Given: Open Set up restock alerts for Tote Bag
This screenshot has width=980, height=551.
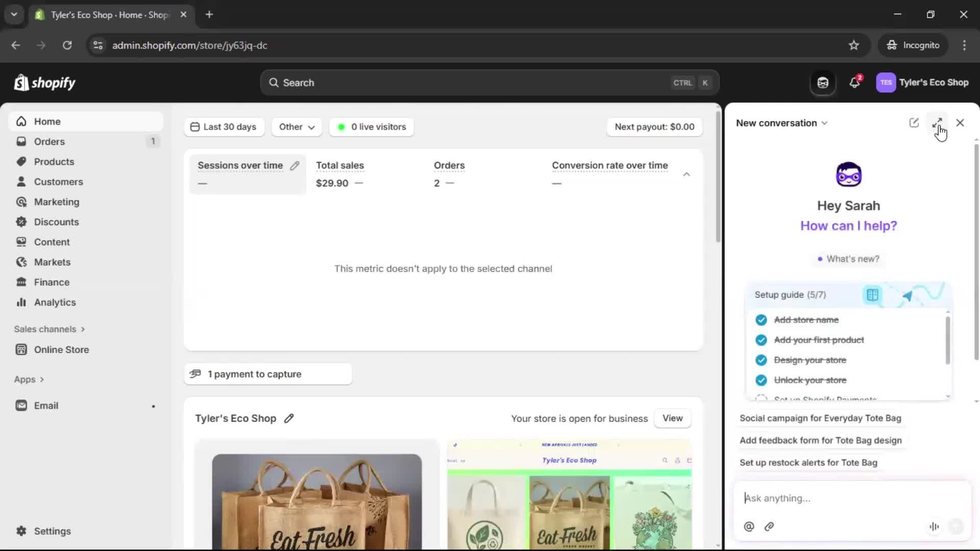Looking at the screenshot, I should point(808,463).
